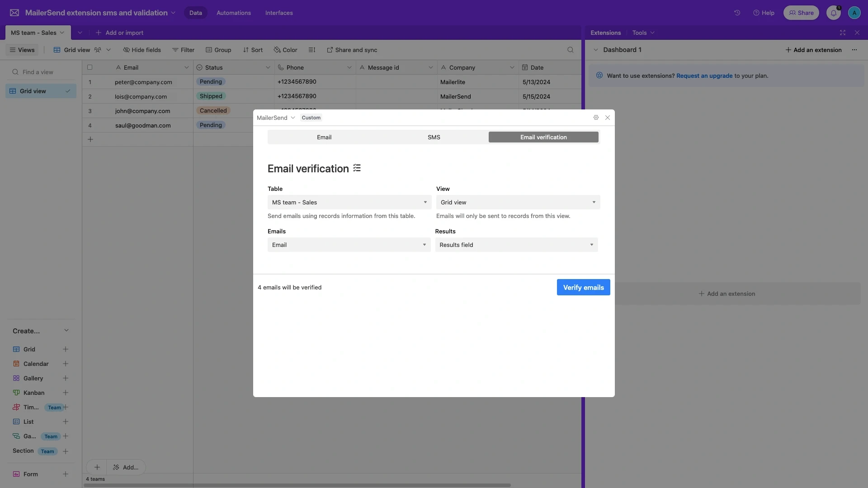This screenshot has height=488, width=868.
Task: Open the notifications bell
Action: [833, 13]
